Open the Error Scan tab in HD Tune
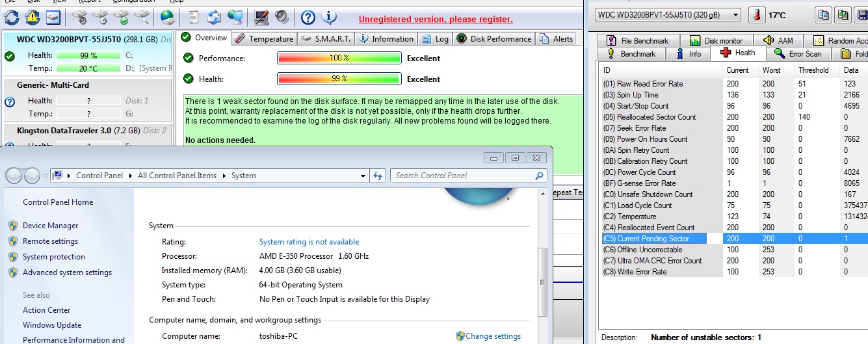 point(798,53)
